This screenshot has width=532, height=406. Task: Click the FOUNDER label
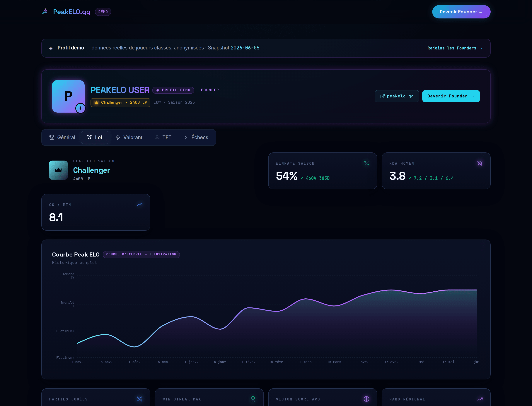tap(210, 90)
